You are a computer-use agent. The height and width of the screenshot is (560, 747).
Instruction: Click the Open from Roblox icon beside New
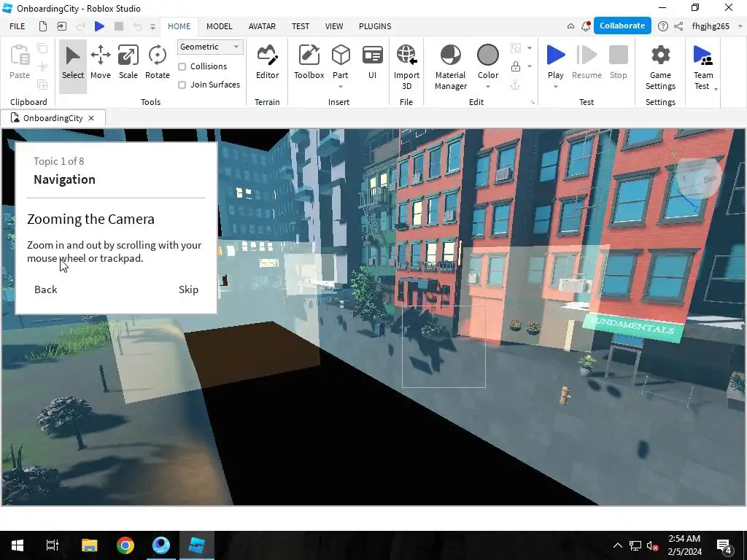click(x=61, y=26)
